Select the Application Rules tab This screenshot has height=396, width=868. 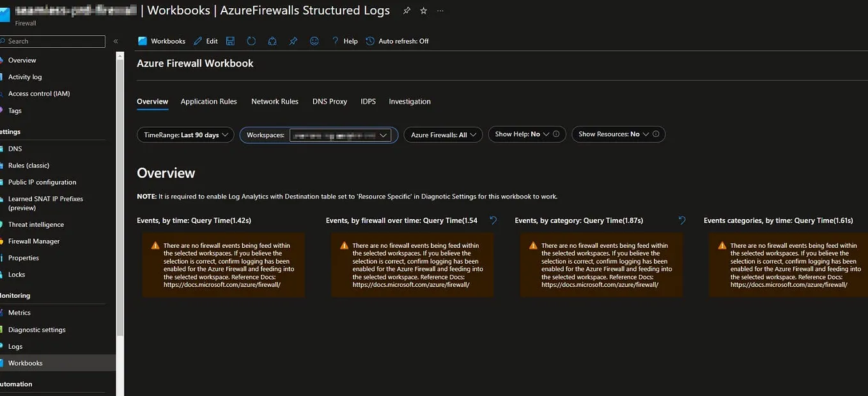[209, 101]
